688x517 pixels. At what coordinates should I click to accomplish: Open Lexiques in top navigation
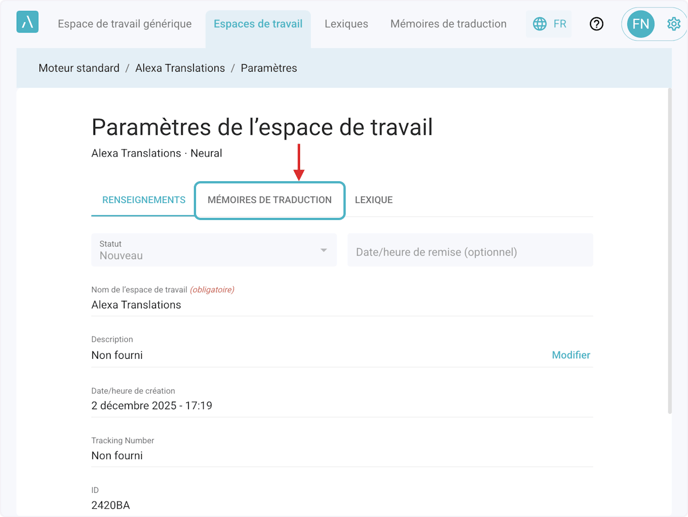[x=346, y=24]
